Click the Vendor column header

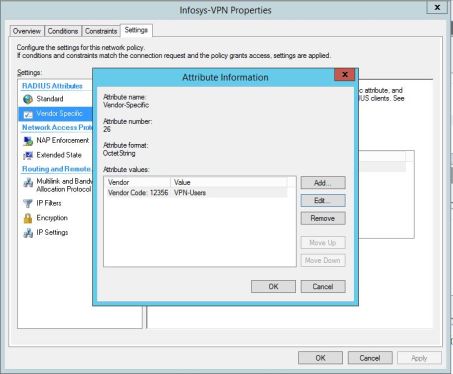coord(138,182)
